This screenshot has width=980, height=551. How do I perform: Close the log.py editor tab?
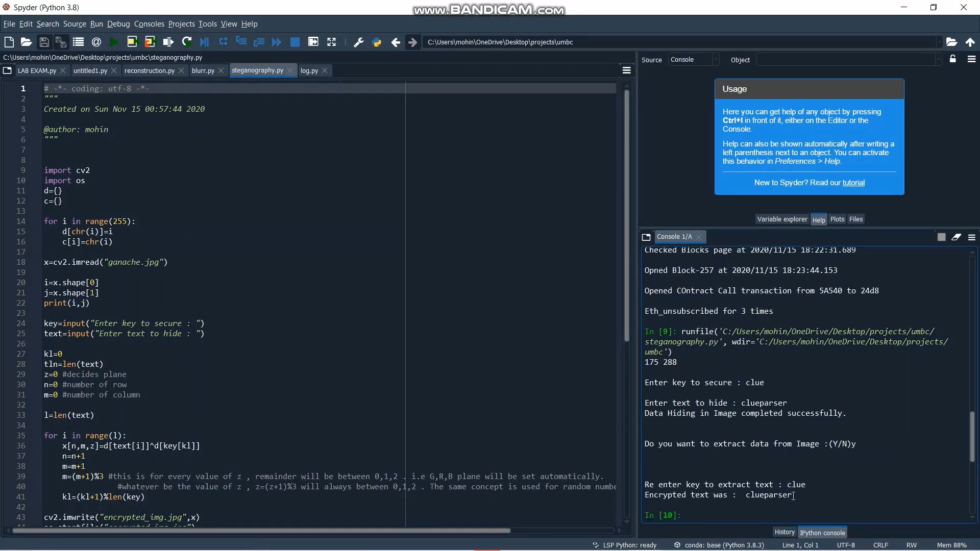pos(325,70)
